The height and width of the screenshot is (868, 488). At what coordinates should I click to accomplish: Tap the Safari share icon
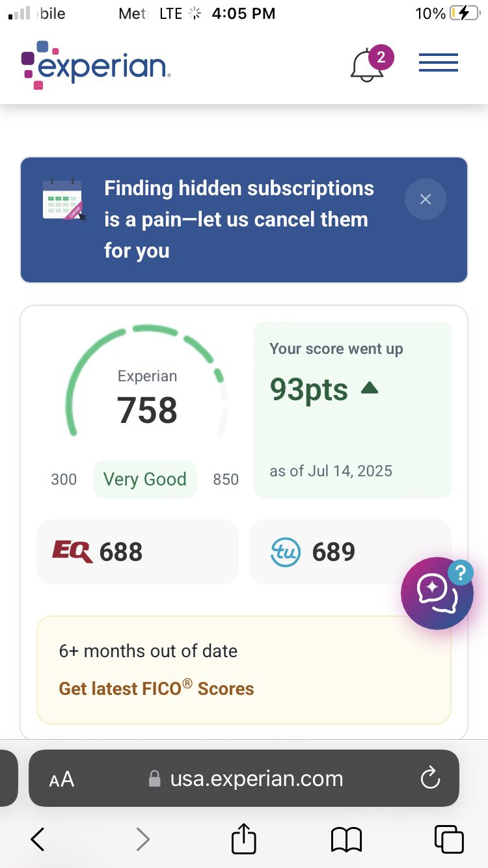point(244,839)
